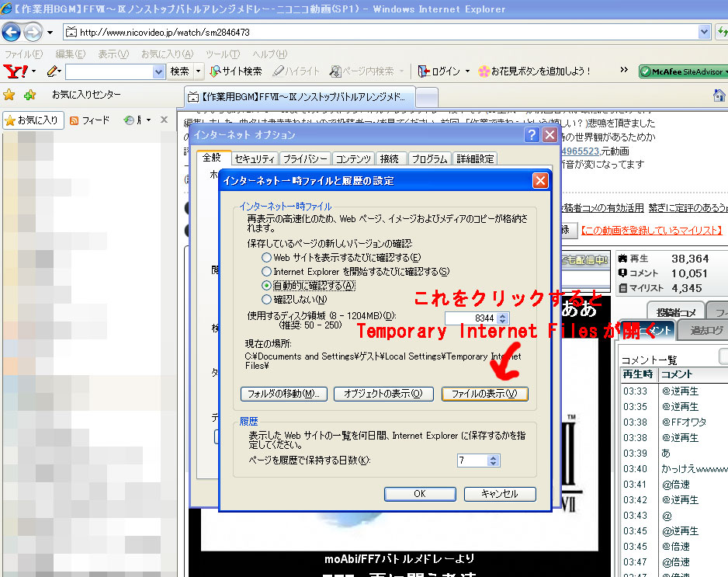Click the pencil edit icon in Yahoo toolbar
This screenshot has height=577, width=728.
53,71
